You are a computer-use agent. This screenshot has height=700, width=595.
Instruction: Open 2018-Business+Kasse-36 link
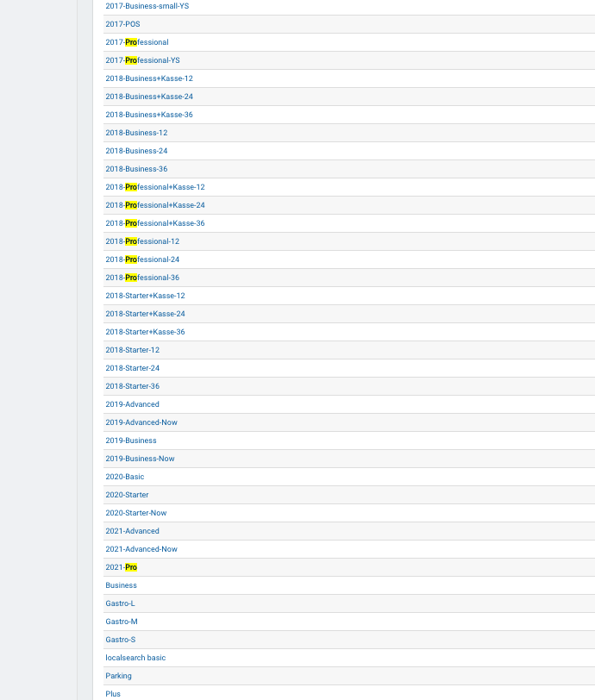149,115
